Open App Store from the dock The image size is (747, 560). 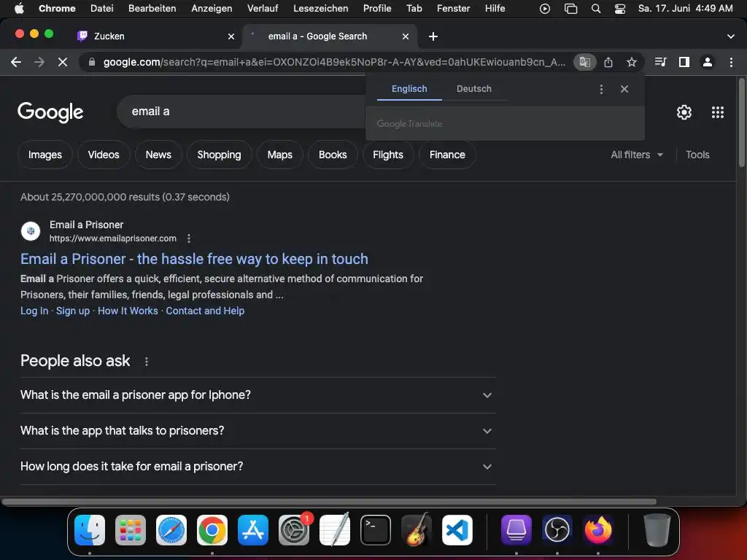click(253, 529)
